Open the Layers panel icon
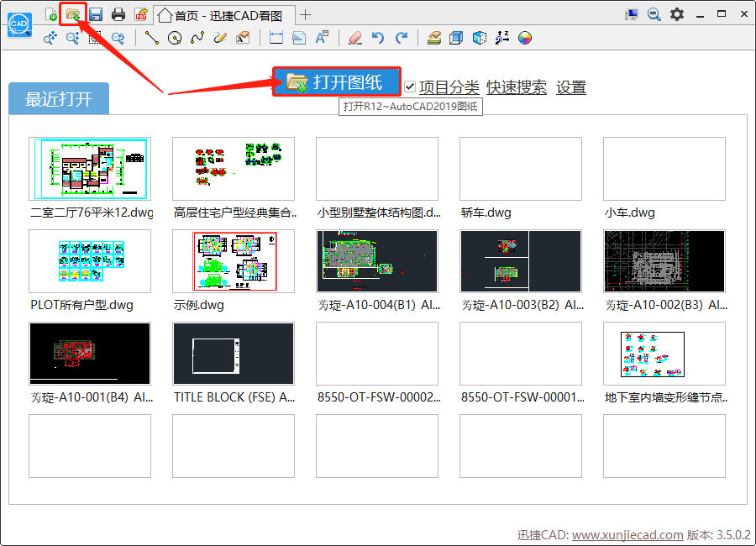 (433, 38)
